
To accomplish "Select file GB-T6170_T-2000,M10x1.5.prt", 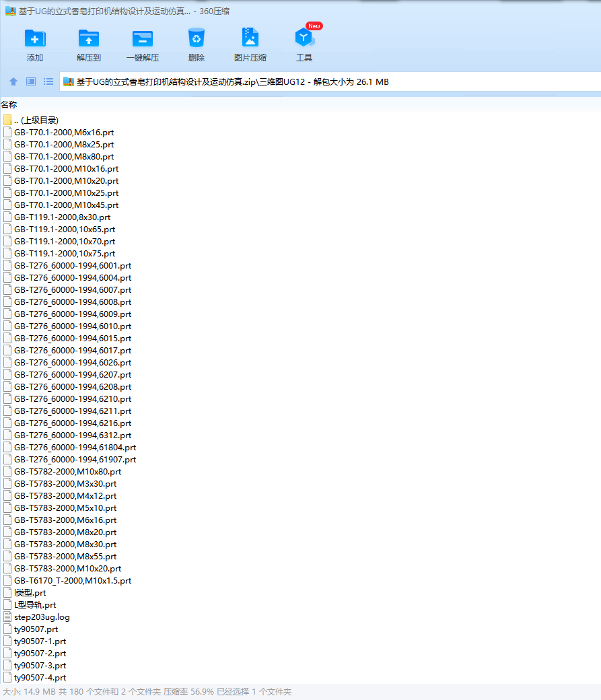I will point(73,581).
